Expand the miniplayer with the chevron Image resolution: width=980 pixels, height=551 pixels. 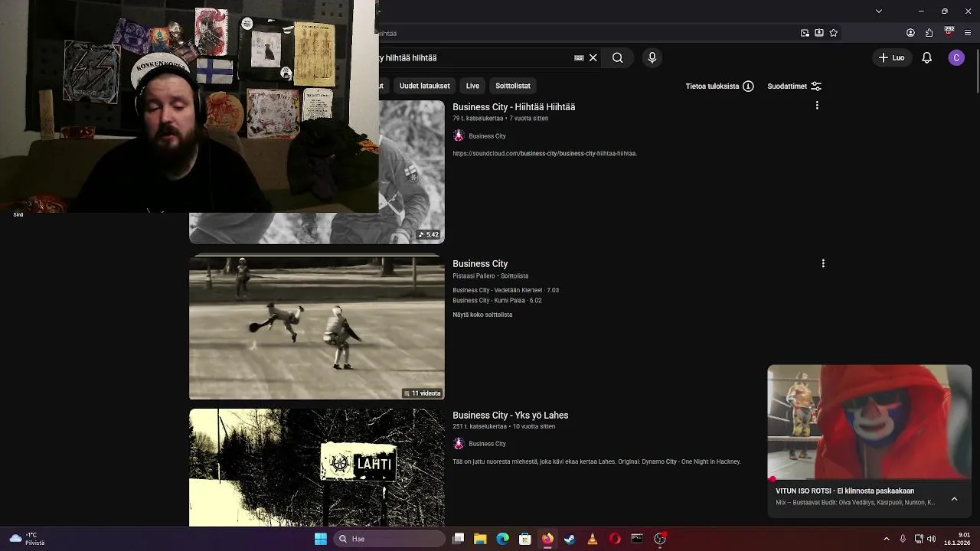click(x=954, y=499)
